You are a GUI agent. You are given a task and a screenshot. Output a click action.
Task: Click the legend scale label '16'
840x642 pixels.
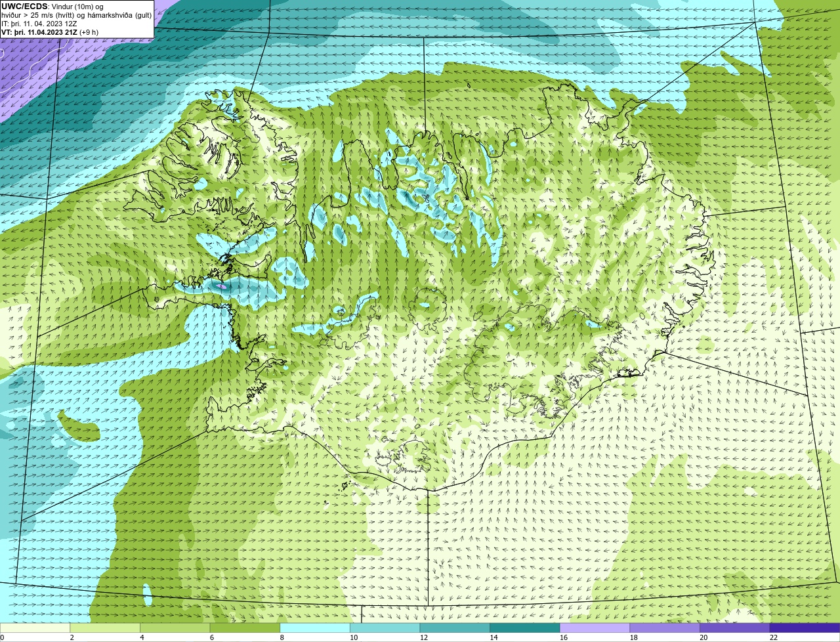tap(564, 637)
